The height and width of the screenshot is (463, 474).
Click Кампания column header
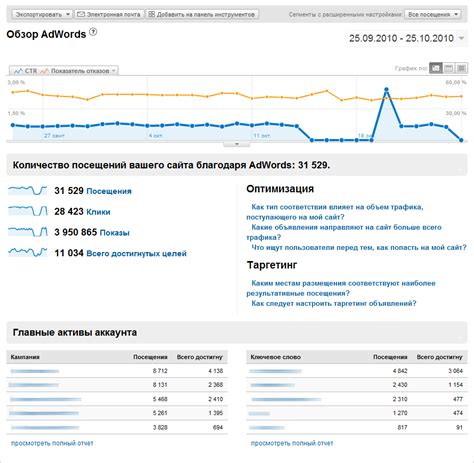point(25,357)
